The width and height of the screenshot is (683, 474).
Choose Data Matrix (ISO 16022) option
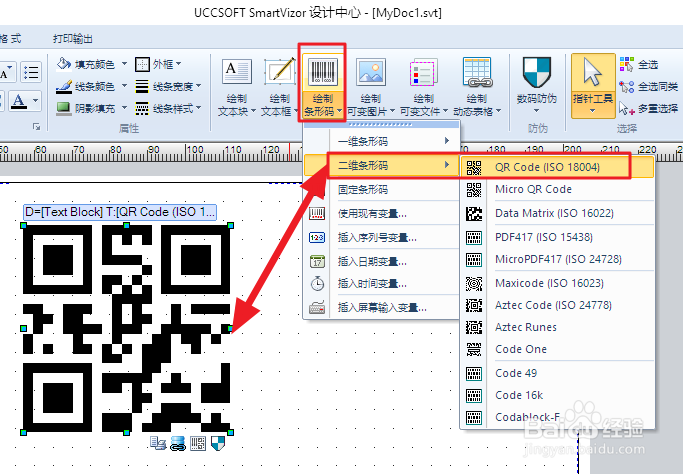click(x=558, y=213)
